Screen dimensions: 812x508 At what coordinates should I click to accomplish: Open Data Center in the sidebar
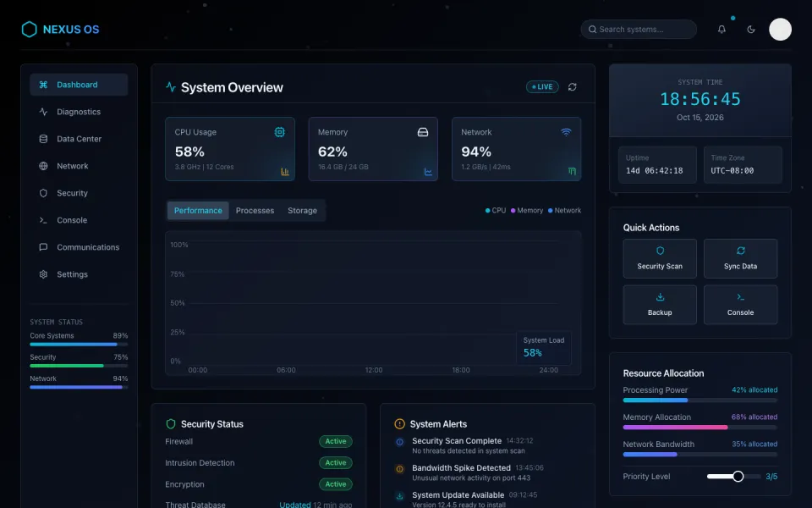(x=79, y=139)
